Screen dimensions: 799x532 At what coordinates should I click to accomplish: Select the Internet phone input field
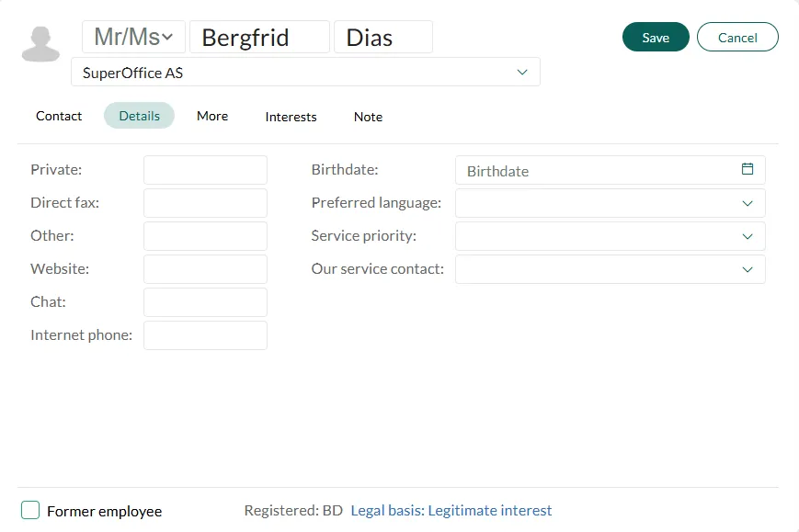point(205,335)
